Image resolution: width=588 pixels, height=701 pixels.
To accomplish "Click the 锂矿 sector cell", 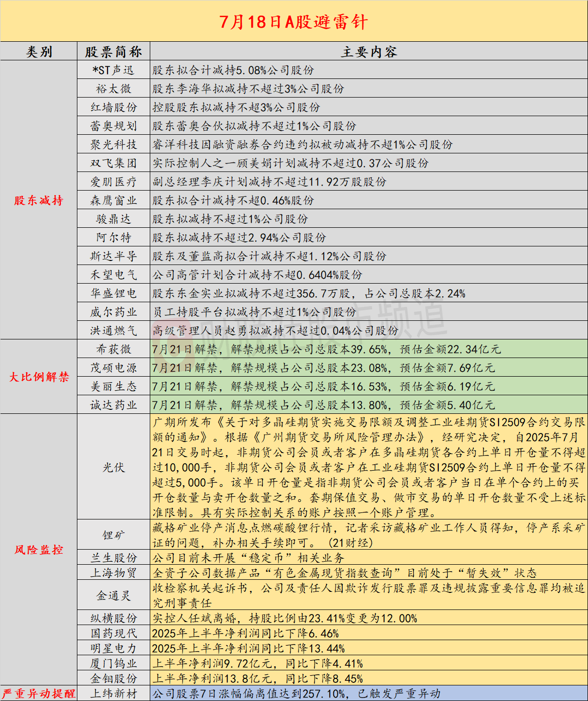I will (x=114, y=535).
